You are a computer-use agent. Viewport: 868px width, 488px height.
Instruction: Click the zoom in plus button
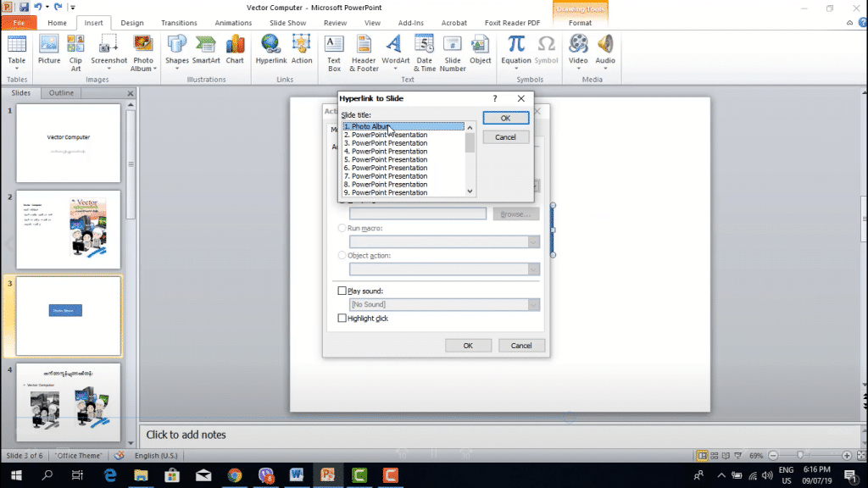tap(847, 455)
